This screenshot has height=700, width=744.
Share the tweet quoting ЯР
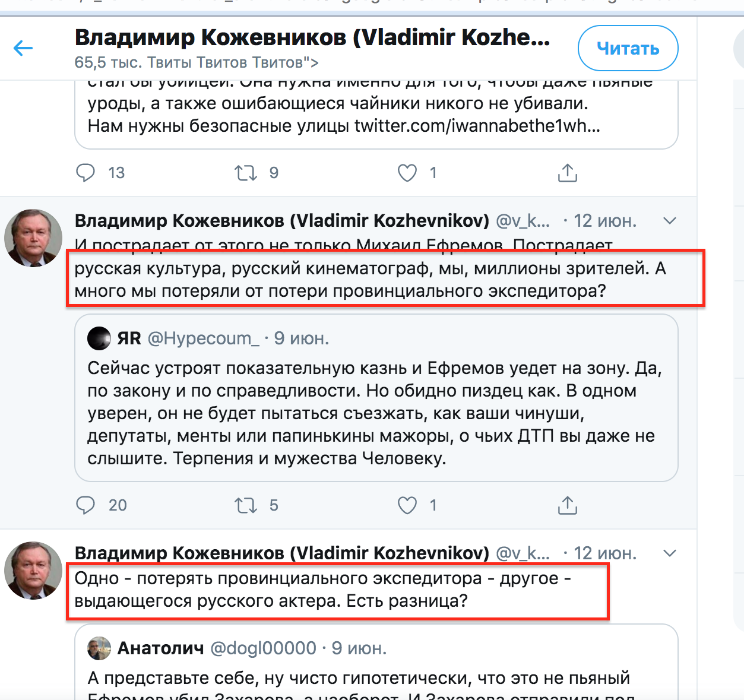point(567,505)
